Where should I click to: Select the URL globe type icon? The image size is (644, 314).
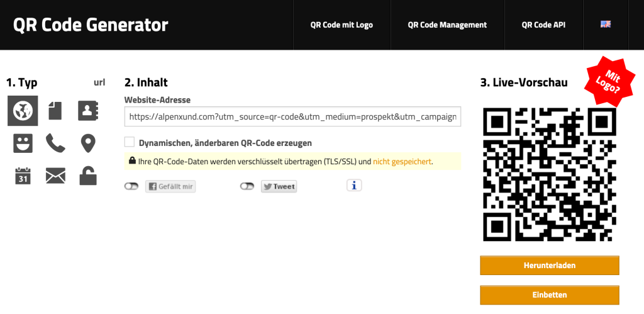click(23, 111)
